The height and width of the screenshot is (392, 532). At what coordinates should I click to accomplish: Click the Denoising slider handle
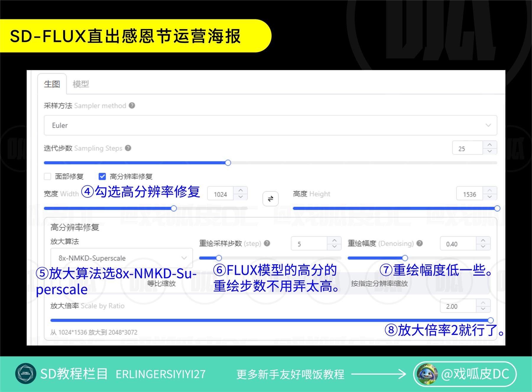click(x=405, y=258)
